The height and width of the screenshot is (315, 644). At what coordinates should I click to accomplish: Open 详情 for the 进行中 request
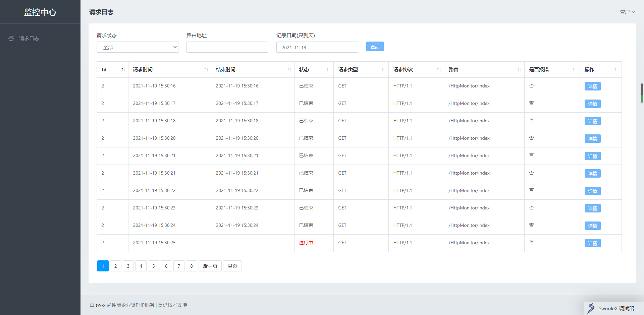point(592,243)
